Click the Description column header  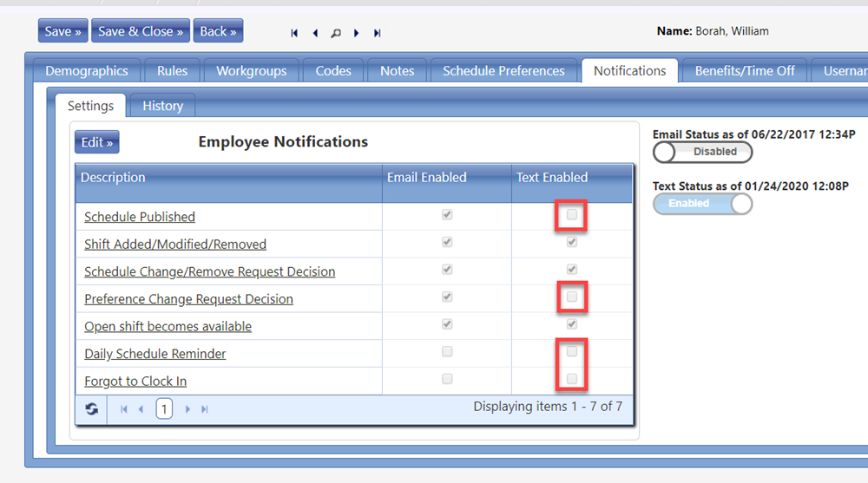pyautogui.click(x=228, y=183)
